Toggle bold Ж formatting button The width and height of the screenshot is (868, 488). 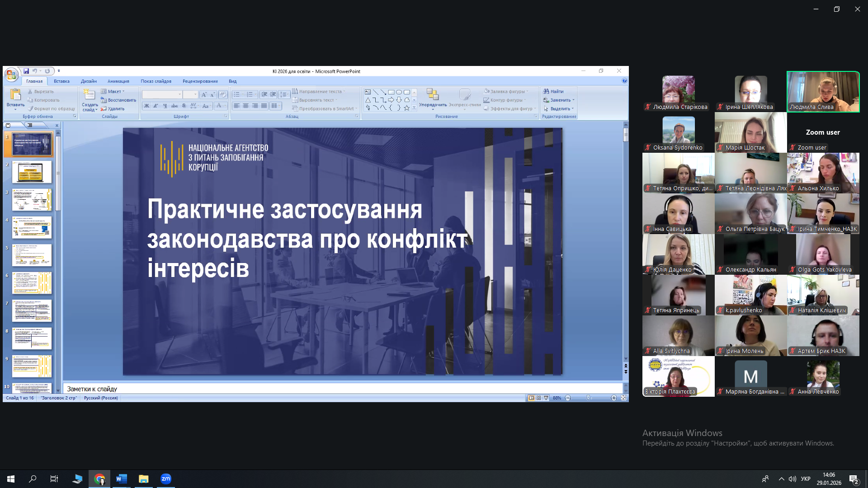click(146, 106)
